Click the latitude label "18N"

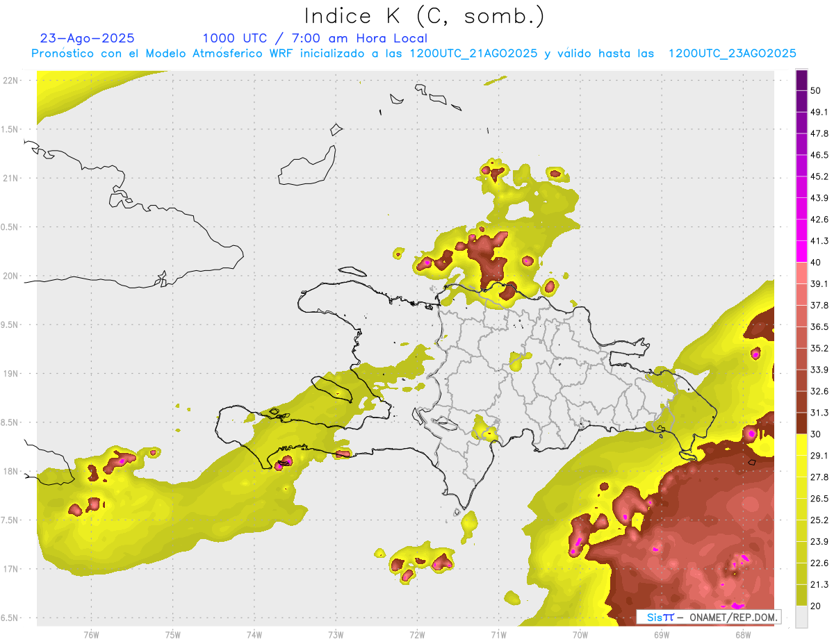tap(11, 472)
